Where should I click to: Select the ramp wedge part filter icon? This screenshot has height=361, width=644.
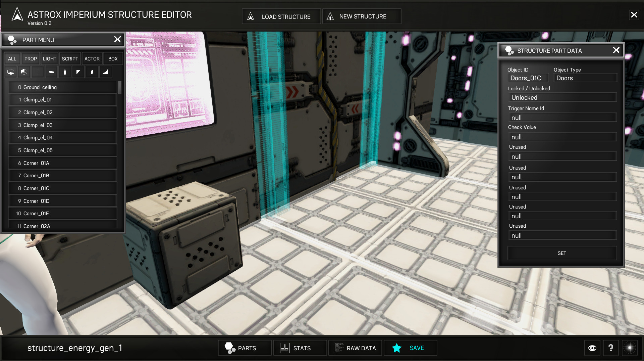click(78, 72)
